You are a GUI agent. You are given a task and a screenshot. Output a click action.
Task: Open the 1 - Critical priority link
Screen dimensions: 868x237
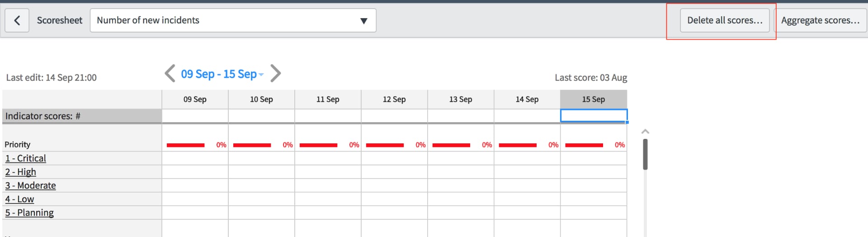click(x=26, y=158)
